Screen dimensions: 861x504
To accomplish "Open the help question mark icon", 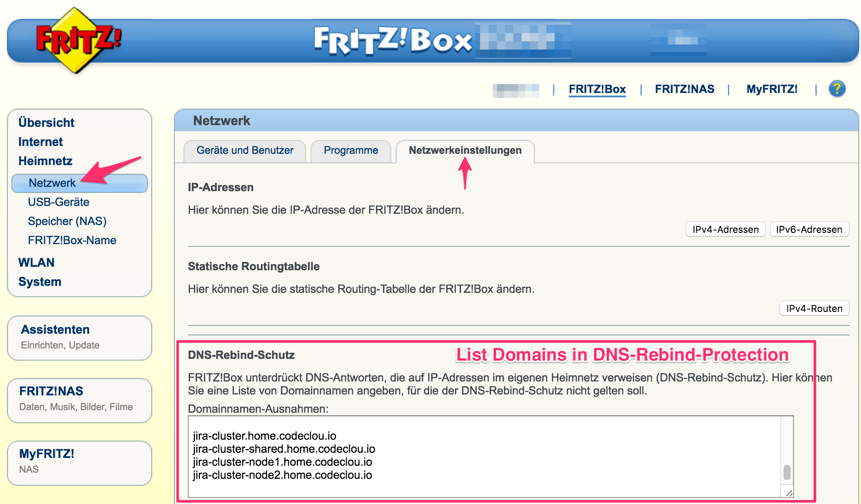I will point(838,89).
